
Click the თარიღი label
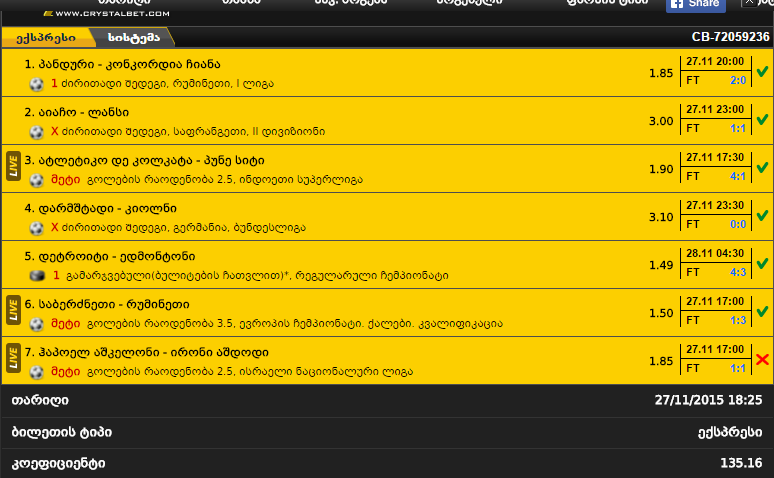[x=40, y=400]
